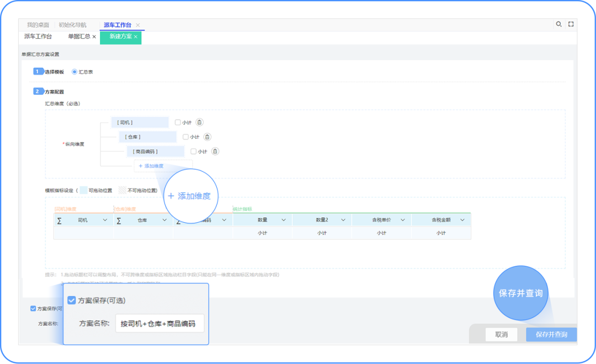Viewport: 596px width, 364px height.
Task: Click 汇总维度(必选) label
Action: point(62,104)
